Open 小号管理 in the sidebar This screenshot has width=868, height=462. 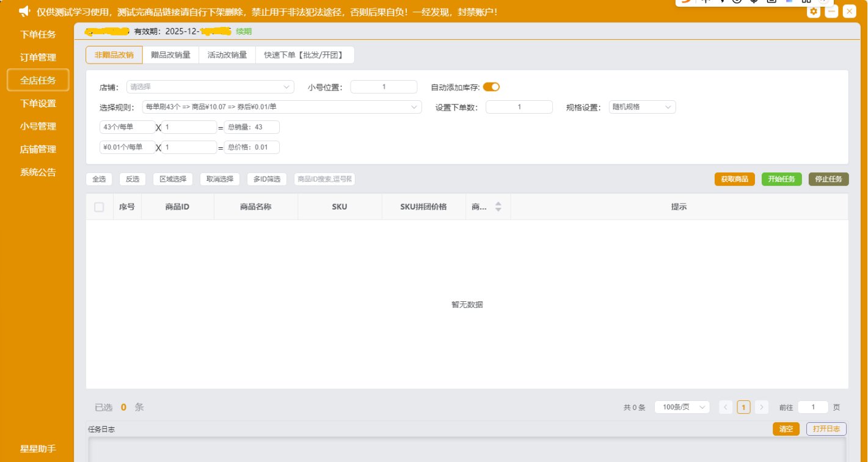click(x=38, y=127)
